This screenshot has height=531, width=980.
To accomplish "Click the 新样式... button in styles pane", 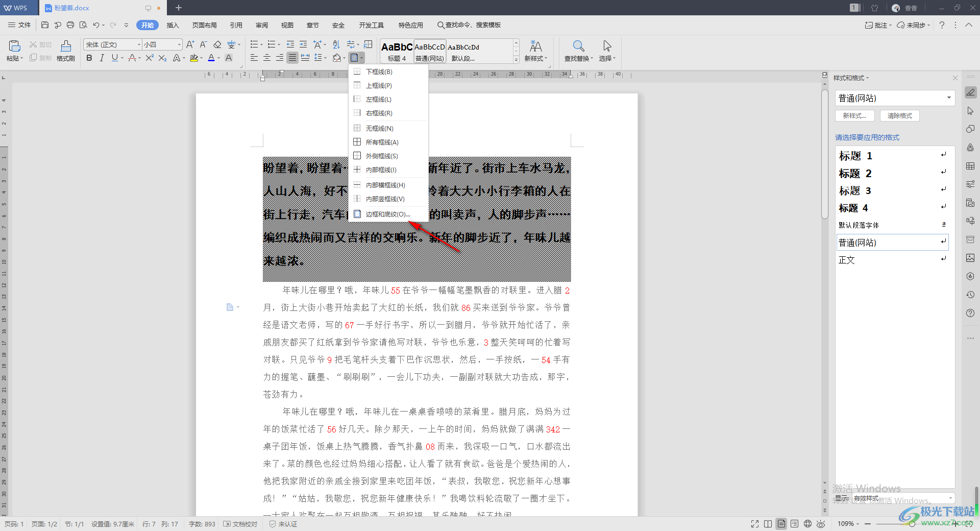I will (x=854, y=116).
